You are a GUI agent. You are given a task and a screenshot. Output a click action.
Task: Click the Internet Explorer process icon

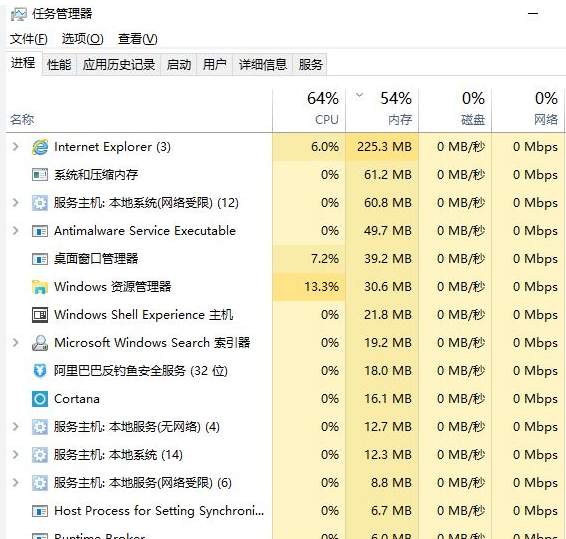pyautogui.click(x=40, y=147)
